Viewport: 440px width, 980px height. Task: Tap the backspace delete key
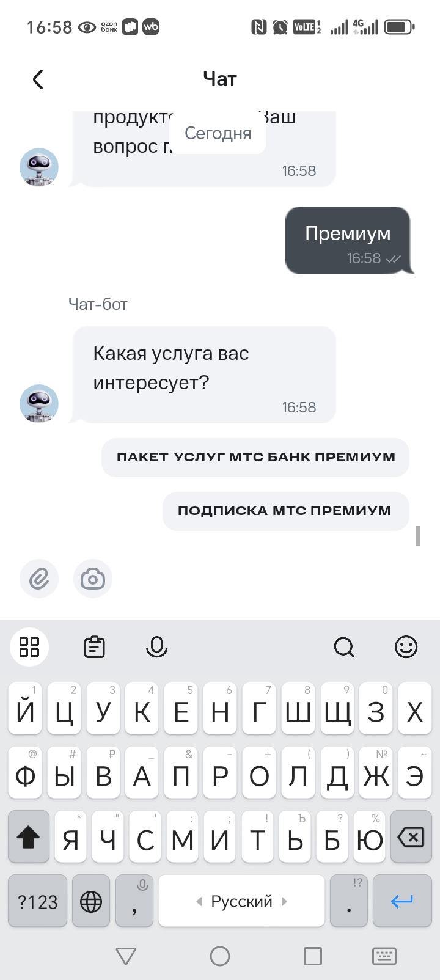pos(411,836)
